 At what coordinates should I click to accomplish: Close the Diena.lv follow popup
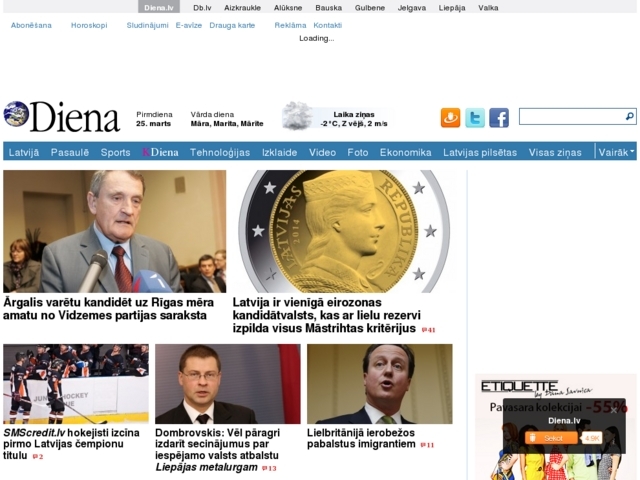click(x=613, y=410)
